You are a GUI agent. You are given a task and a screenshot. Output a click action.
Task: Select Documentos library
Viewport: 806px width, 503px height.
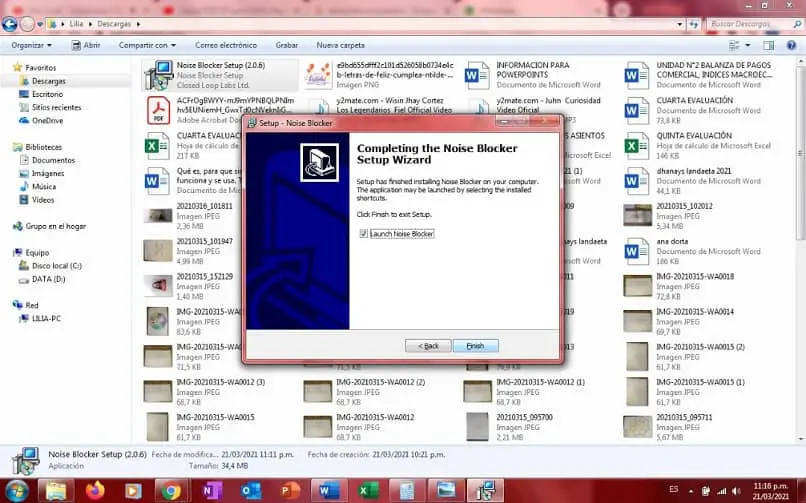tap(53, 160)
